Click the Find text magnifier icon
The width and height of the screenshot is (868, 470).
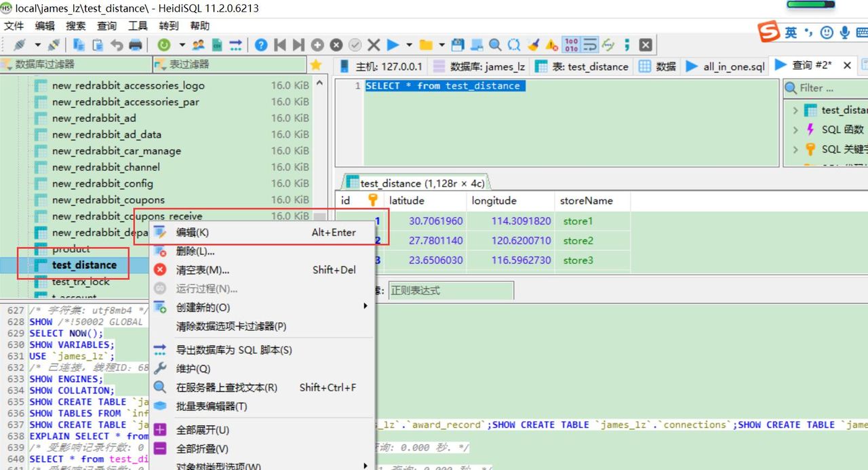(x=496, y=45)
